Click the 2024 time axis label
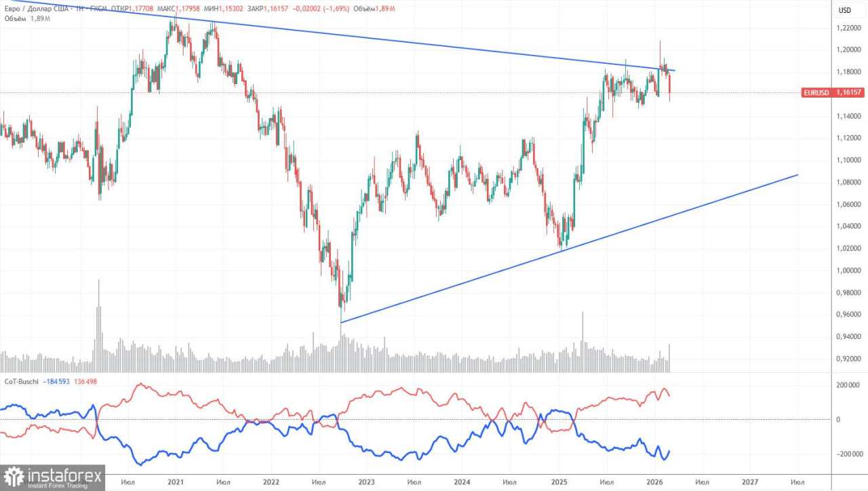 [462, 482]
